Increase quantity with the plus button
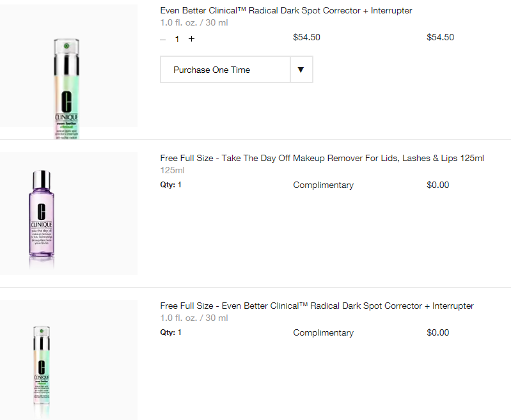 coord(191,39)
